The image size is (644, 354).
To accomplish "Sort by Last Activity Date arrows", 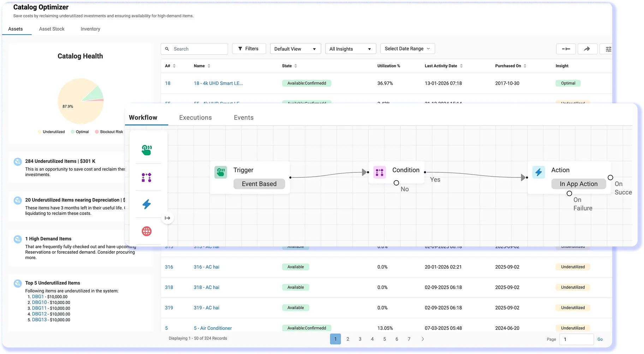I will (461, 66).
